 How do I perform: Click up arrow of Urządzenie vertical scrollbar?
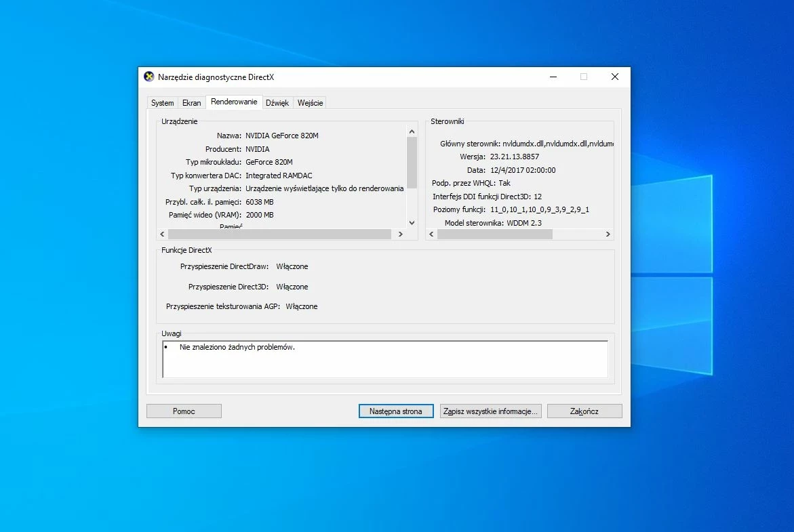pyautogui.click(x=412, y=131)
